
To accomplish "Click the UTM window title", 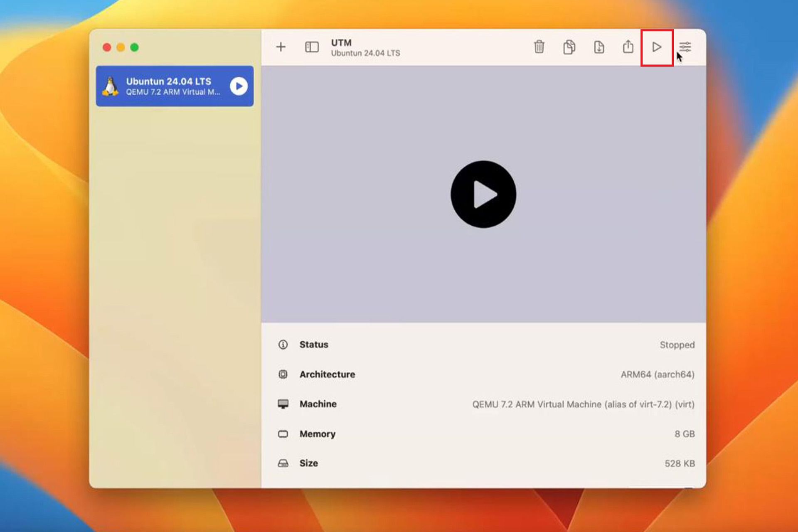I will (341, 43).
